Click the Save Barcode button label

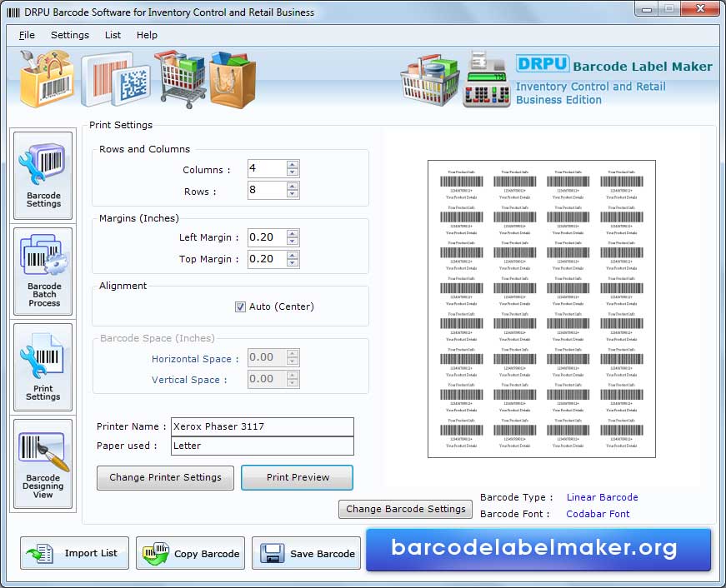coord(323,554)
